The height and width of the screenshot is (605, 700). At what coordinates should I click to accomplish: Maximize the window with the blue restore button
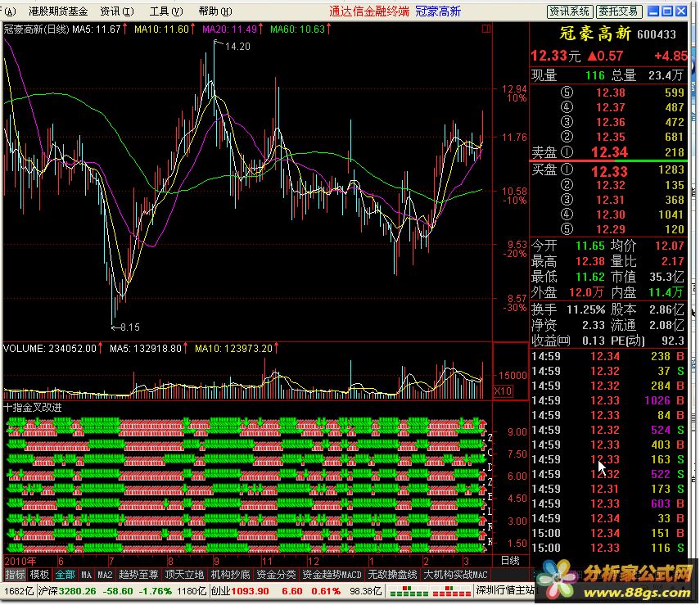pyautogui.click(x=667, y=11)
